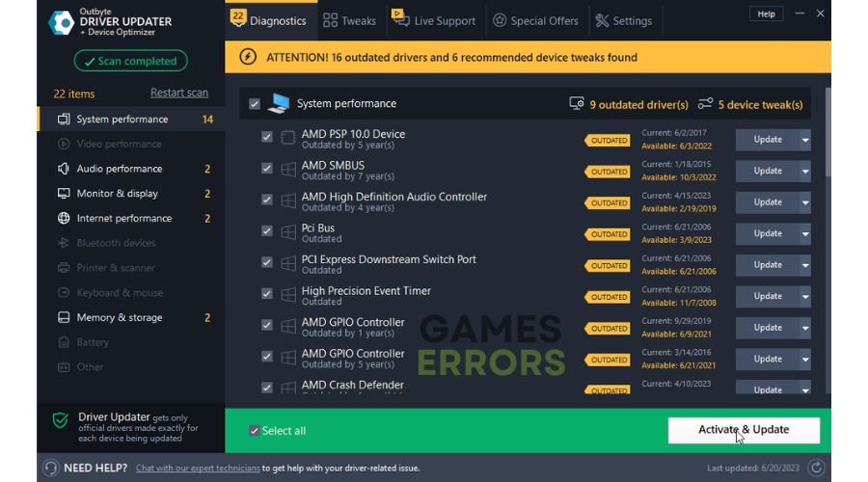
Task: Click the refresh icon next to Last updated
Action: click(x=816, y=468)
